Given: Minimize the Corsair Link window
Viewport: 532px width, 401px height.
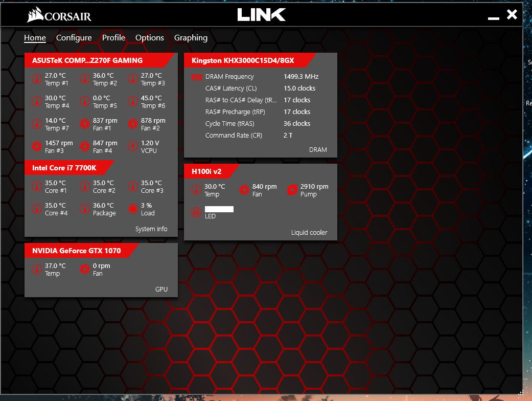Looking at the screenshot, I should click(x=493, y=18).
